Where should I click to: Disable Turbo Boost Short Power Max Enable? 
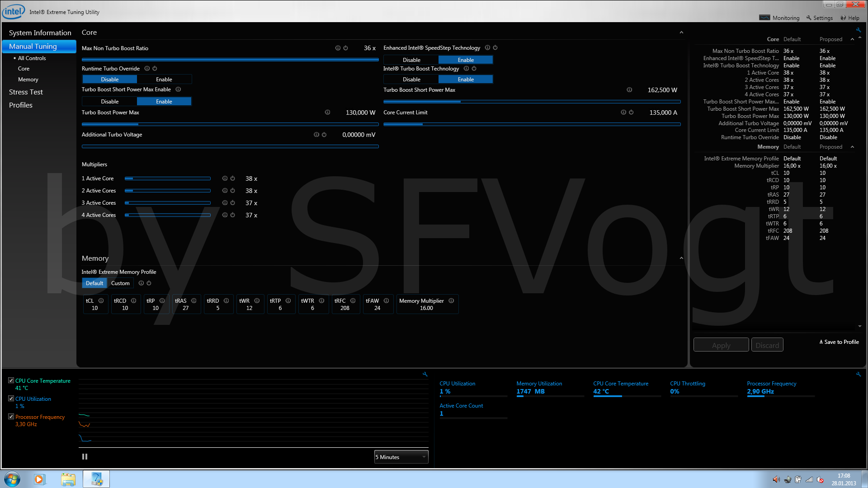click(110, 102)
